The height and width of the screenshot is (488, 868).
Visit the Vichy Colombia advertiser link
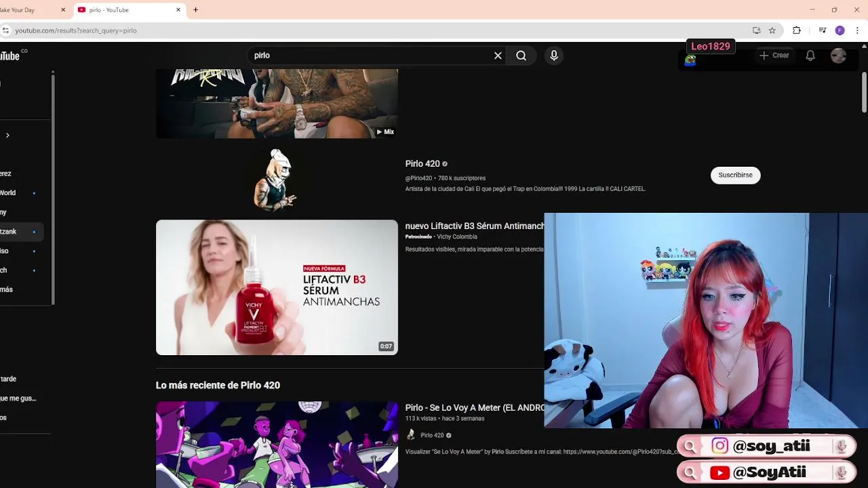coord(457,237)
